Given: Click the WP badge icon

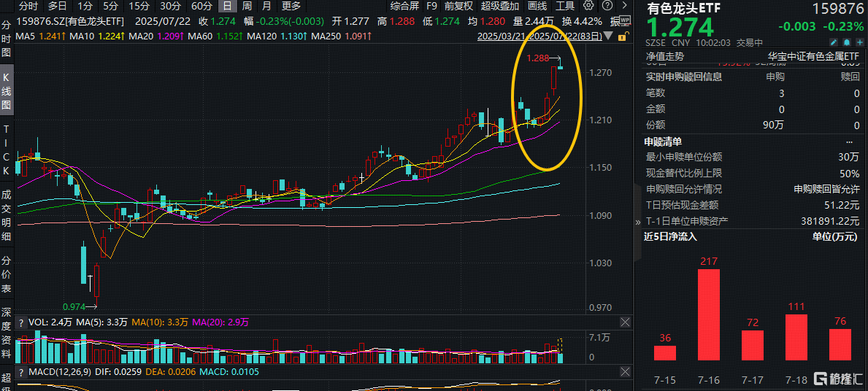Looking at the screenshot, I should point(625,20).
